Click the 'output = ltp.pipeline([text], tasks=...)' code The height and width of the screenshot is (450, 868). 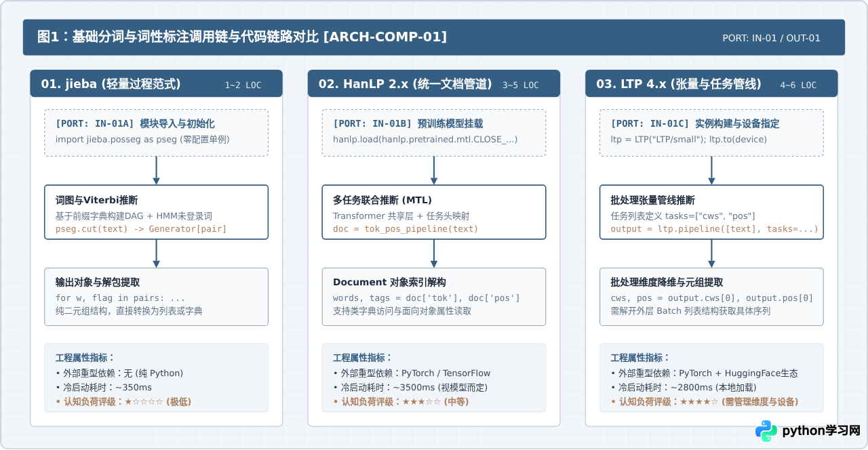click(714, 229)
